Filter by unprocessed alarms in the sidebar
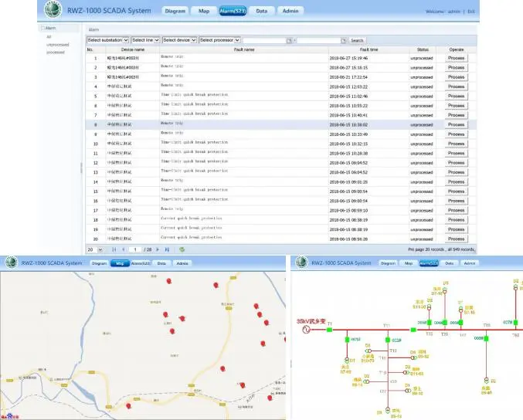 click(x=58, y=45)
